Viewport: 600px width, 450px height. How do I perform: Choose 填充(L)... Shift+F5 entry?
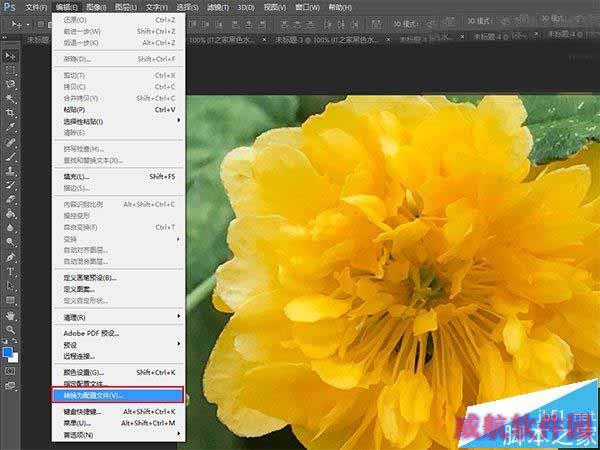(x=119, y=177)
